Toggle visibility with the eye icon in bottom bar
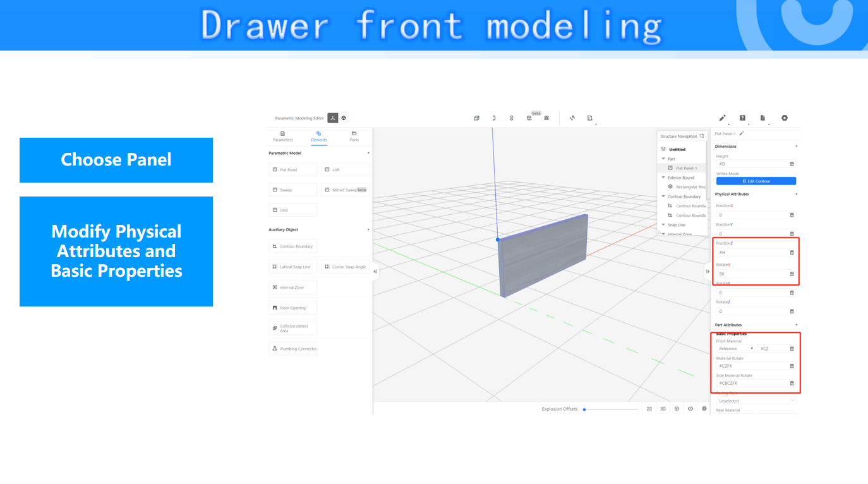 pos(690,409)
